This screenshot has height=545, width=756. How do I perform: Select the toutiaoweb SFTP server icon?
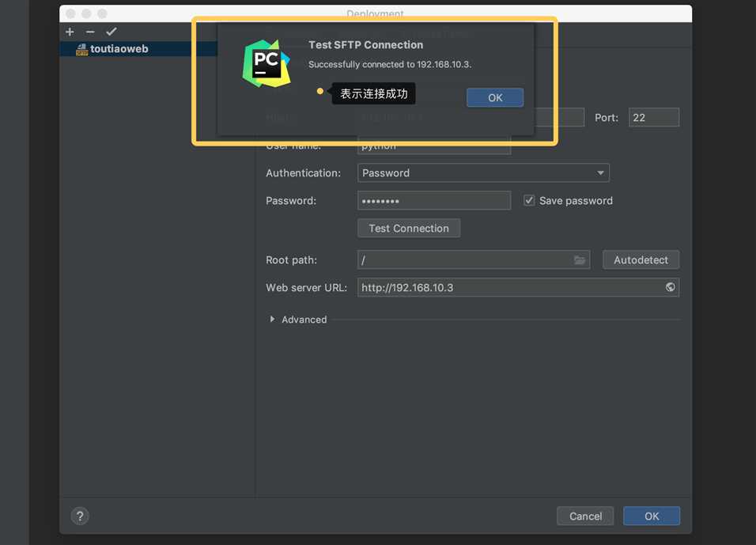(82, 49)
